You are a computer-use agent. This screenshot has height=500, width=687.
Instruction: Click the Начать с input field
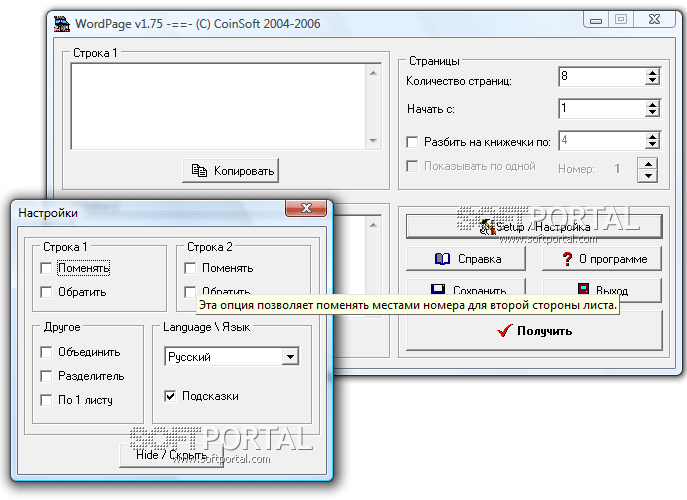[602, 109]
